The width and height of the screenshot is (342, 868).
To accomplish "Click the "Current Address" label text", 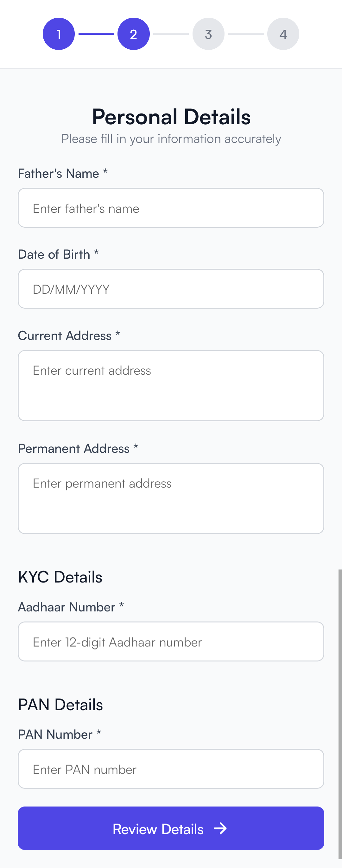I will [x=65, y=336].
